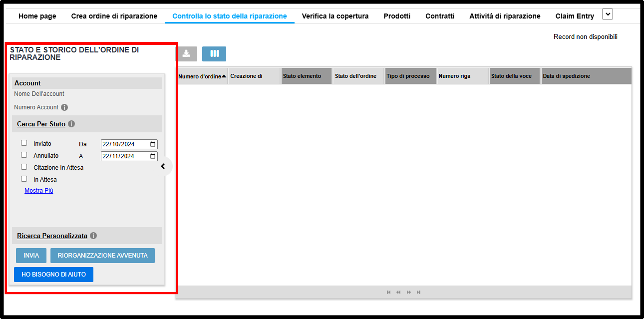Expand the Cerca Per Stato section
This screenshot has height=319, width=644.
[41, 124]
